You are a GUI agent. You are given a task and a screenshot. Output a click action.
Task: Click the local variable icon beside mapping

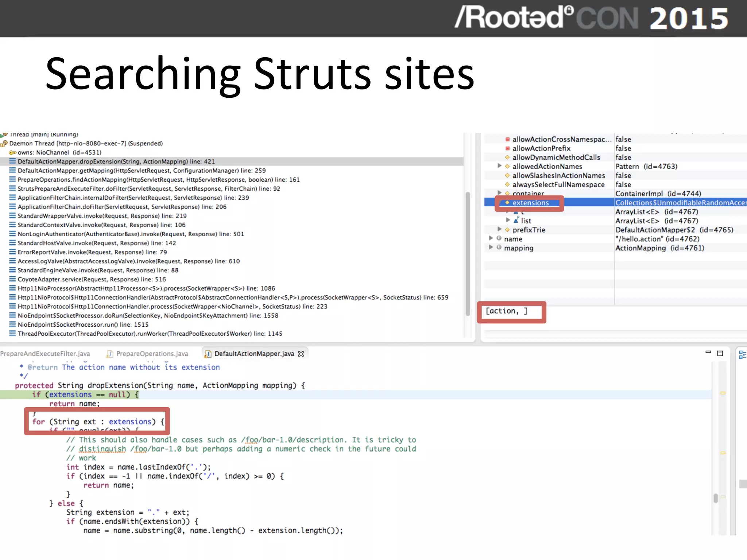tap(499, 248)
